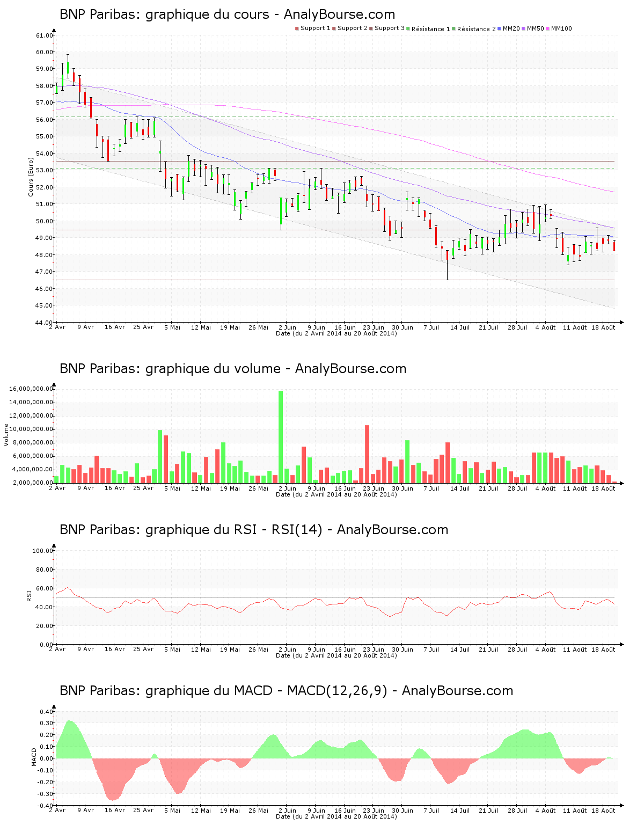Click the date range caption under the volume chart

tap(336, 494)
